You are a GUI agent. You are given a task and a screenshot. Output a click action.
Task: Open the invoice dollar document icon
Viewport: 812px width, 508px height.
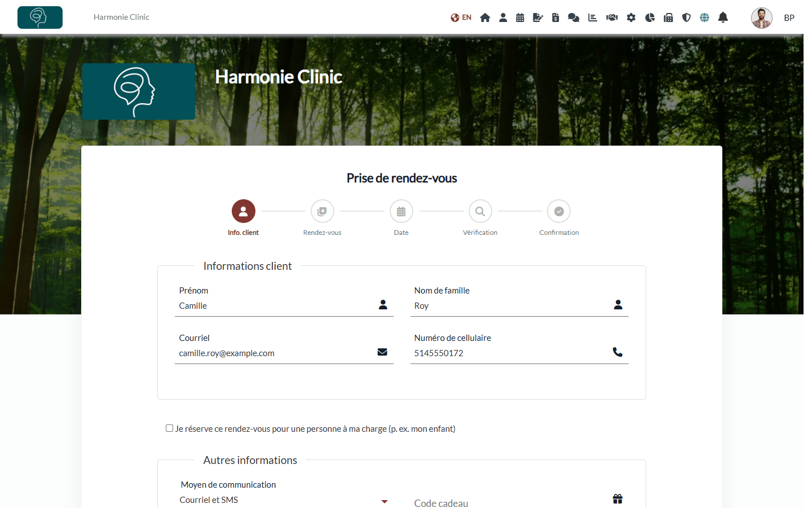(555, 17)
